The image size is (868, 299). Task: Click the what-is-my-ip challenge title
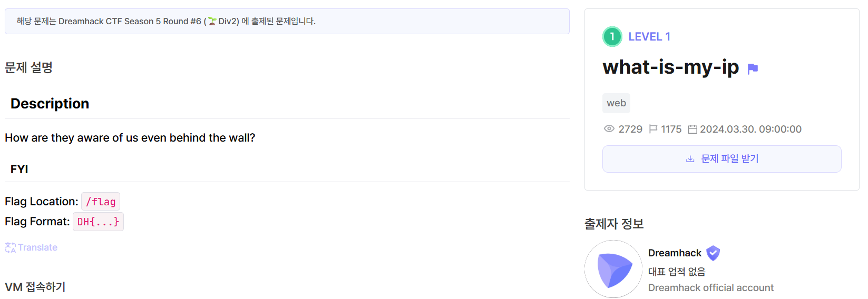[x=670, y=67]
